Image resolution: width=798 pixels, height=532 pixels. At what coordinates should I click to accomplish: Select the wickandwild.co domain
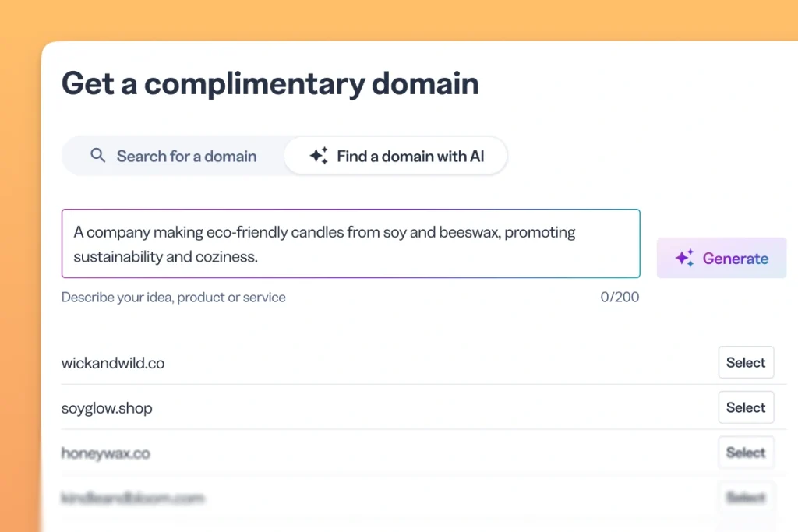point(746,363)
